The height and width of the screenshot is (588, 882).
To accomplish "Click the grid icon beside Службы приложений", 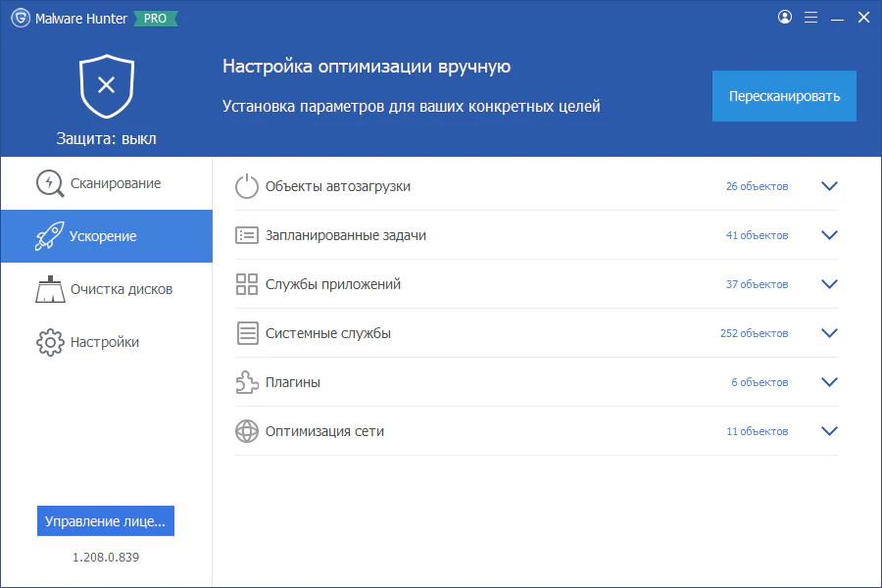I will click(246, 283).
